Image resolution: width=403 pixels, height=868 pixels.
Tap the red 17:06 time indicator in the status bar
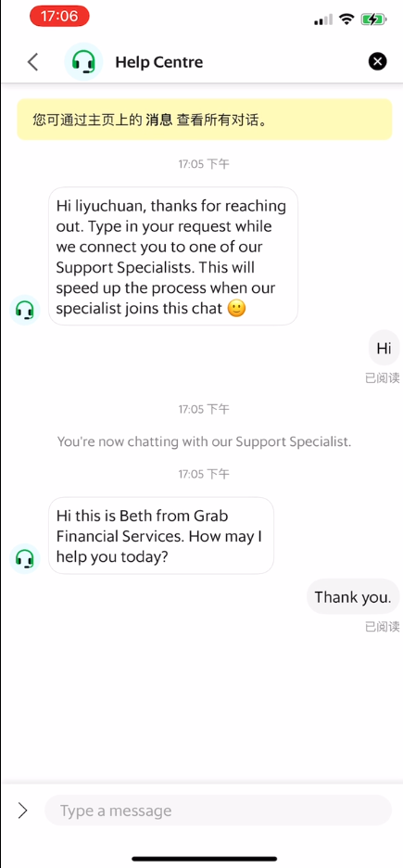tap(59, 16)
